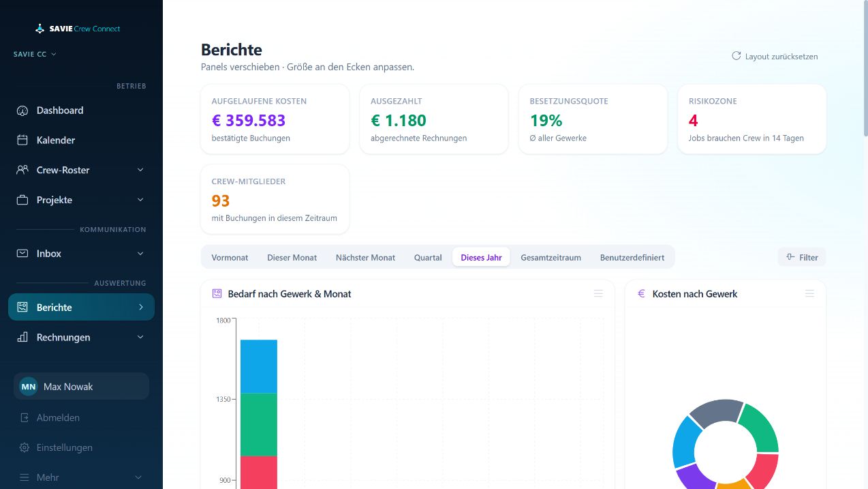Switch to Nächster Monat tab
868x489 pixels.
(365, 257)
